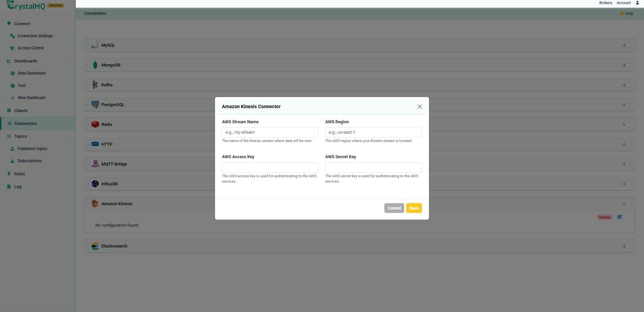Expand the MySQL connector row arrow
This screenshot has width=644, height=312.
[x=88, y=45]
